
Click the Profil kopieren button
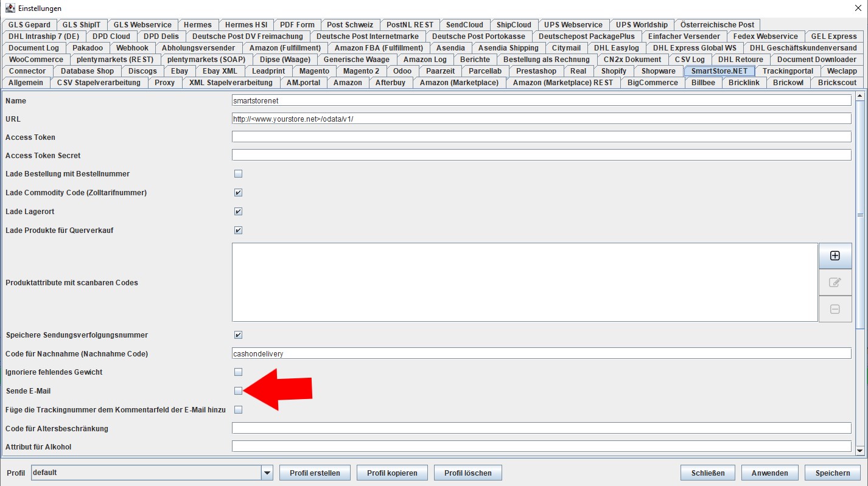tap(392, 473)
